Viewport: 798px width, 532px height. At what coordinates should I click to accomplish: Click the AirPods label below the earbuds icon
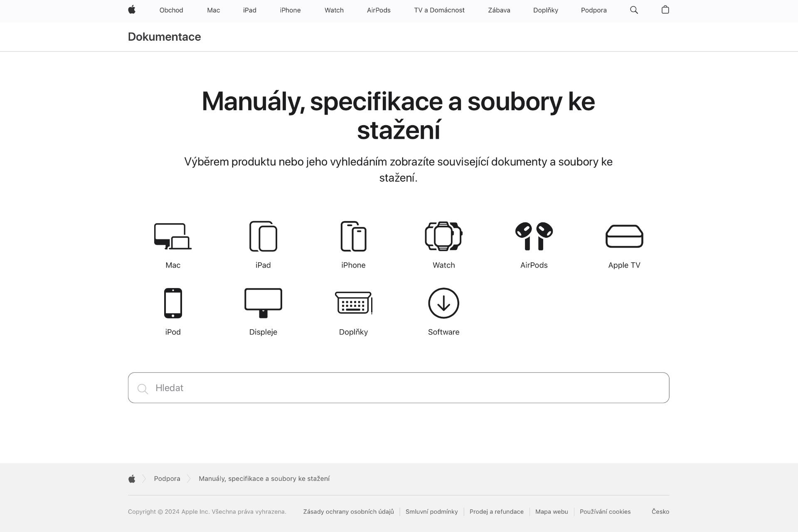534,265
